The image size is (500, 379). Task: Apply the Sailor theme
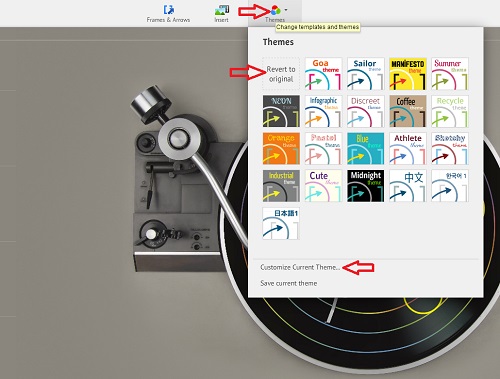[x=366, y=74]
